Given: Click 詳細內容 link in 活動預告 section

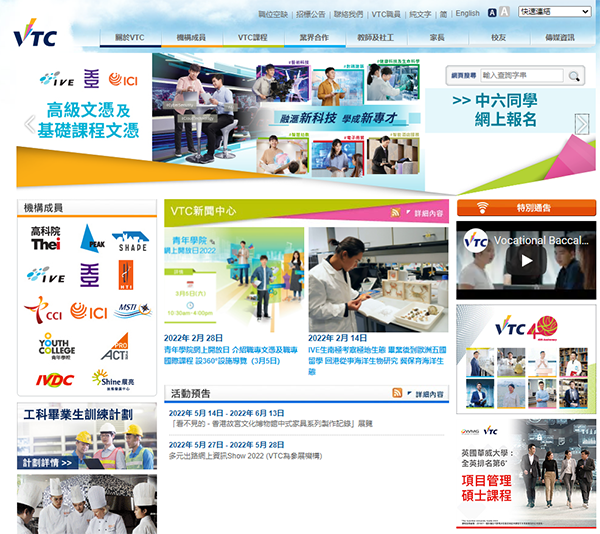Looking at the screenshot, I should pos(428,394).
